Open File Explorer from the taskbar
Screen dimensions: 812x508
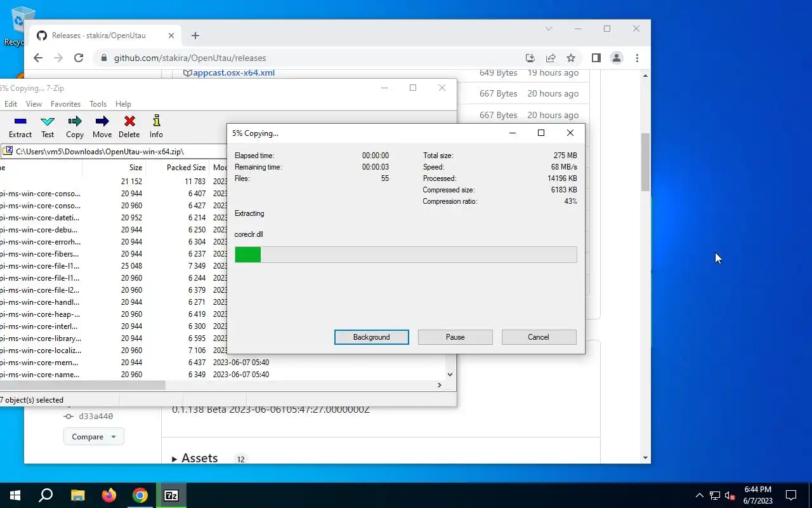[77, 495]
